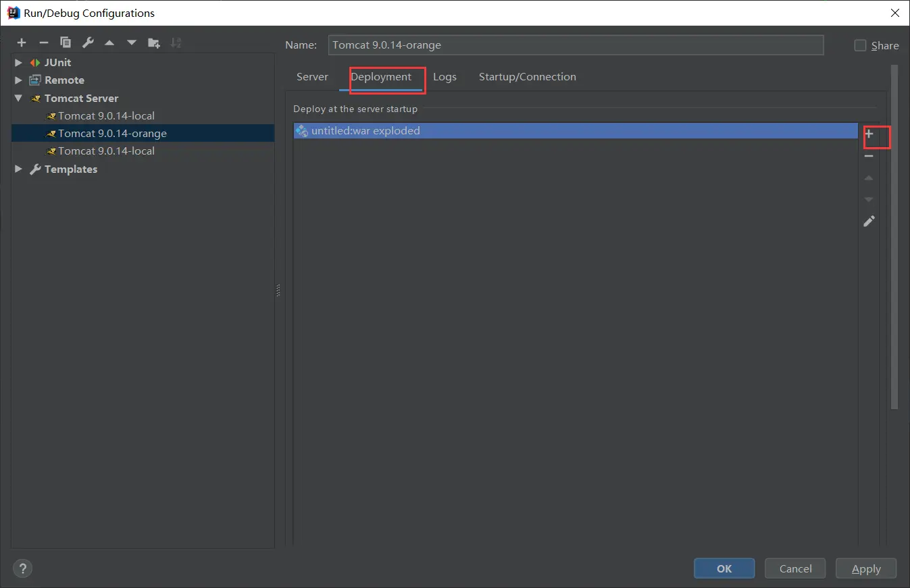
Task: Click the IntelliJ icon in title bar
Action: [x=14, y=13]
